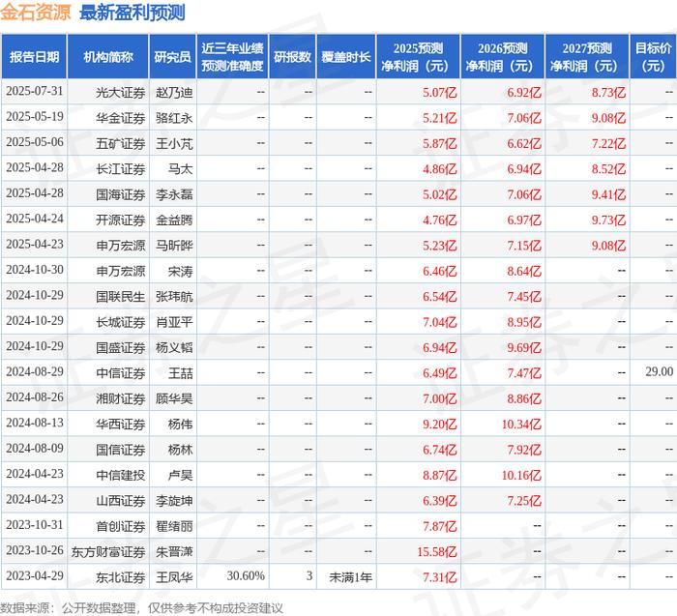Screen dimensions: 677x616
Task: Click the 9.73亿 forecast value
Action: [608, 220]
